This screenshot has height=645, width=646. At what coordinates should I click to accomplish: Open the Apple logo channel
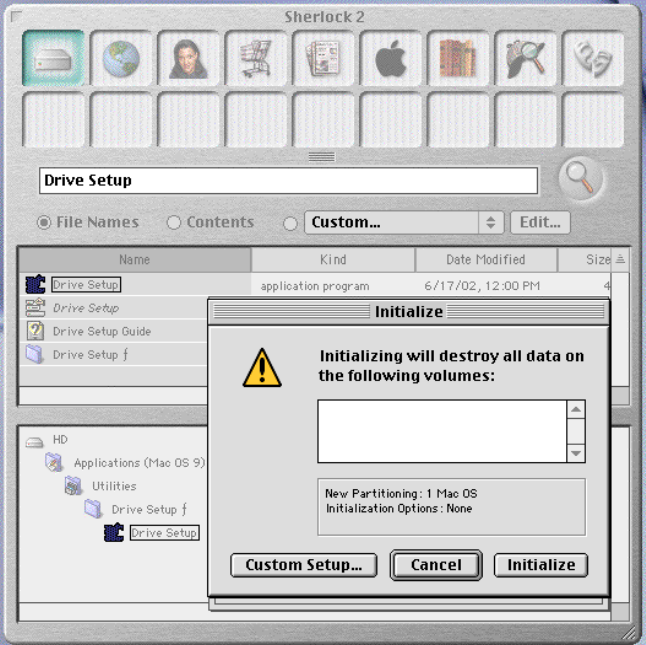391,58
